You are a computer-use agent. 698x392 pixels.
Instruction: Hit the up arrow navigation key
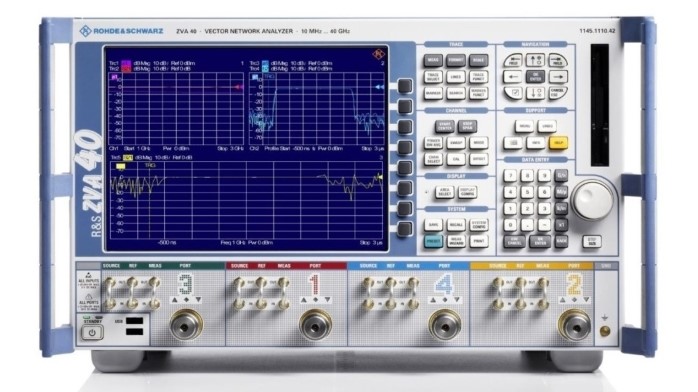(x=535, y=60)
